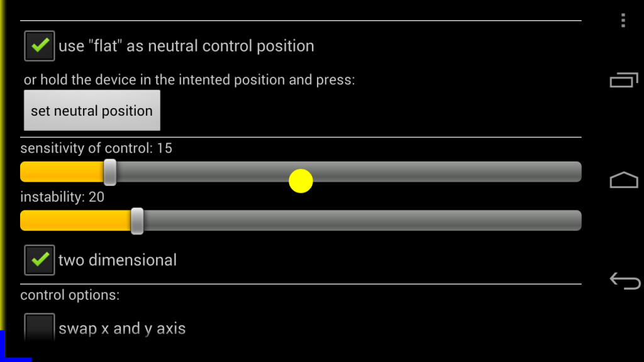This screenshot has width=644, height=362.
Task: Tap the "use flat as neutral control position" text
Action: [186, 46]
